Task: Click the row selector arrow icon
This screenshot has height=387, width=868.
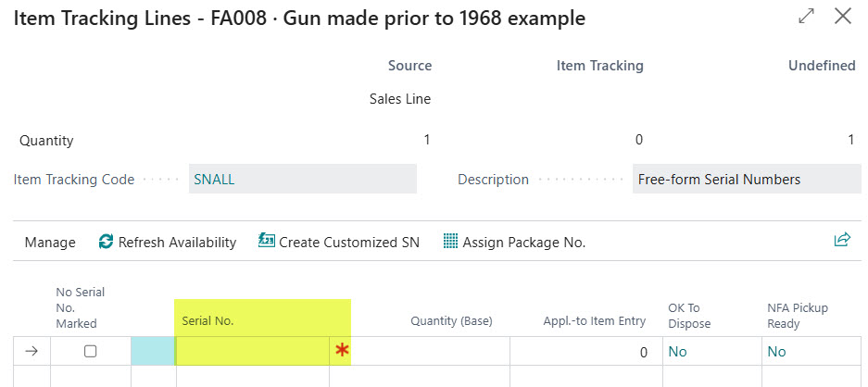Action: click(31, 351)
